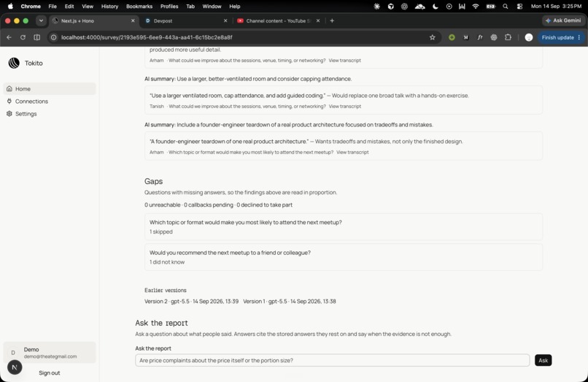
Task: Open the Demo account card
Action: pyautogui.click(x=50, y=352)
